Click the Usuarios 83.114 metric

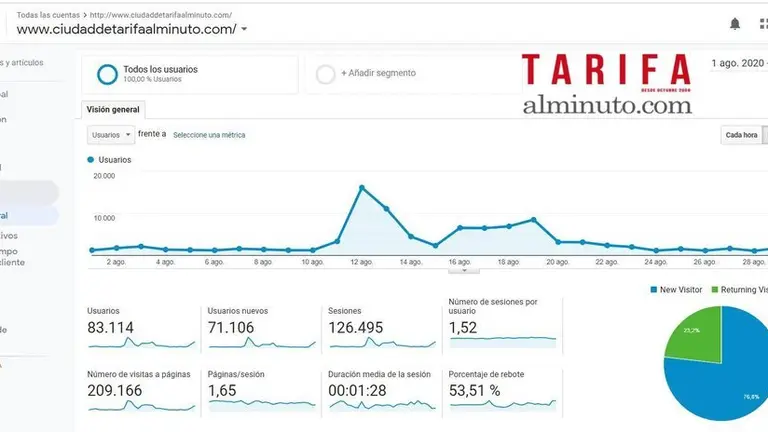(142, 327)
